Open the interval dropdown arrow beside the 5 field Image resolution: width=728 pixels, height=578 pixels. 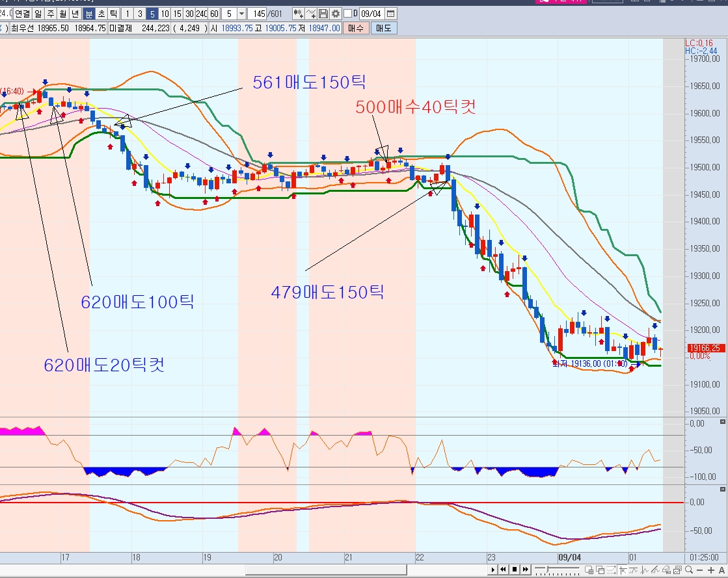[242, 14]
